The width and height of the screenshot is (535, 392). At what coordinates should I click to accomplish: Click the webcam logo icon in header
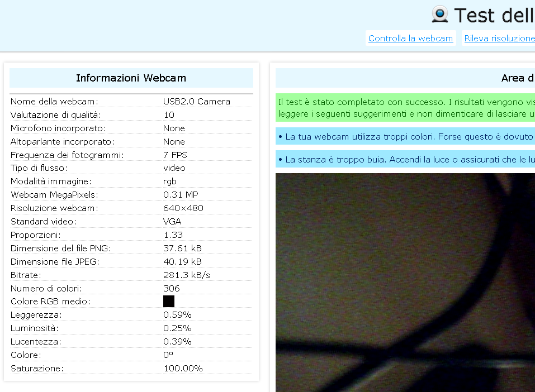coord(440,15)
